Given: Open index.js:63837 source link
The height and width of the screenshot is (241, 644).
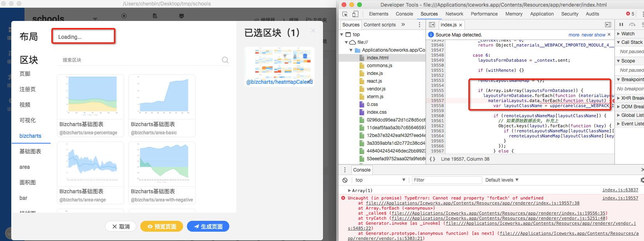Looking at the screenshot, I should [x=620, y=190].
